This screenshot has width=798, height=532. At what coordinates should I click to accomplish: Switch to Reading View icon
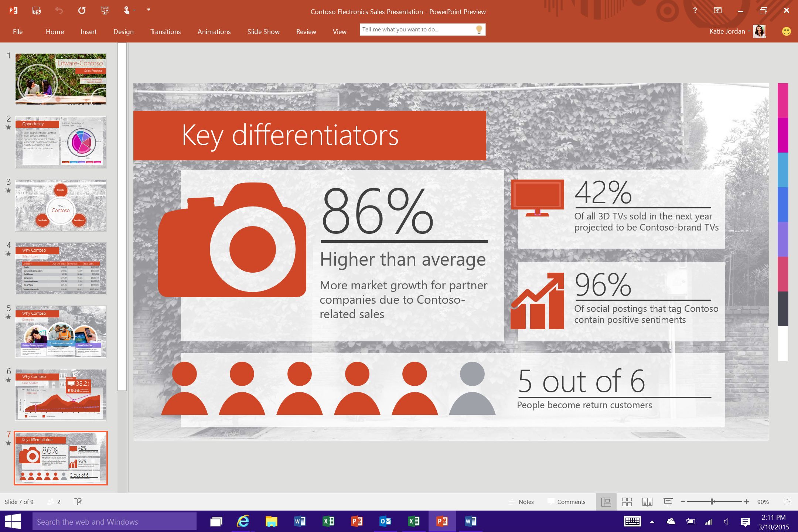tap(647, 502)
